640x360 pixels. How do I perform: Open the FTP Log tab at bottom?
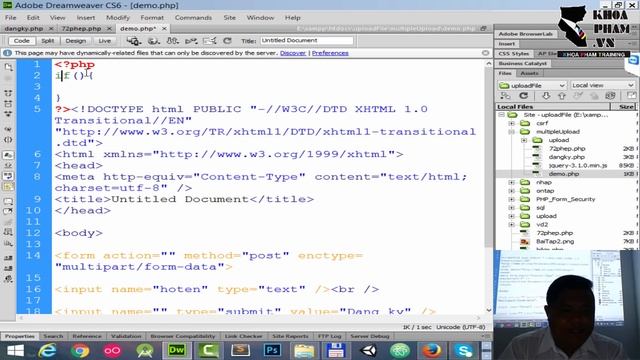(x=329, y=336)
